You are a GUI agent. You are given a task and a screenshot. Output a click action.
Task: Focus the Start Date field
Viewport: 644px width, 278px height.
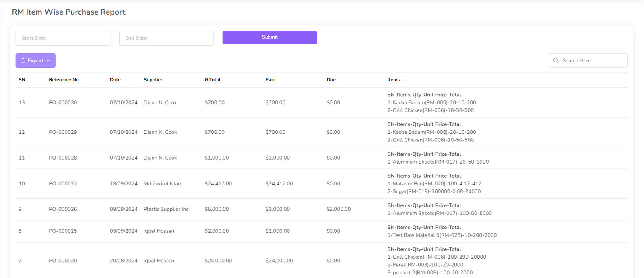(x=63, y=38)
